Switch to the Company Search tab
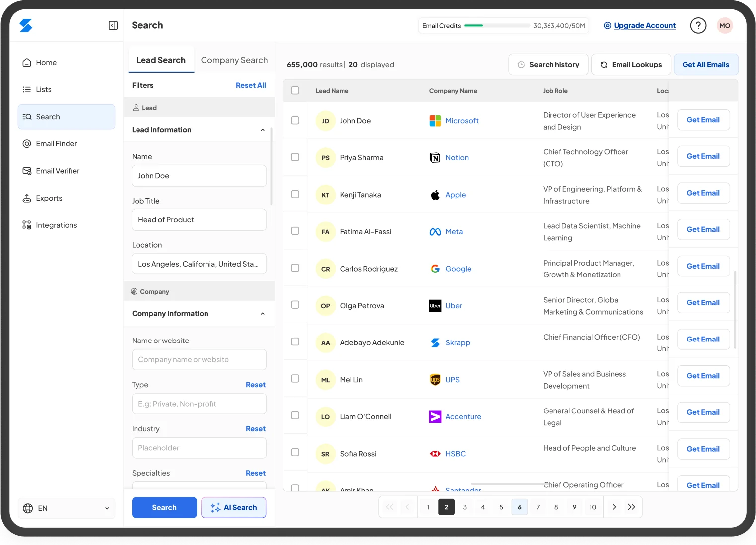The width and height of the screenshot is (756, 545). pyautogui.click(x=234, y=60)
